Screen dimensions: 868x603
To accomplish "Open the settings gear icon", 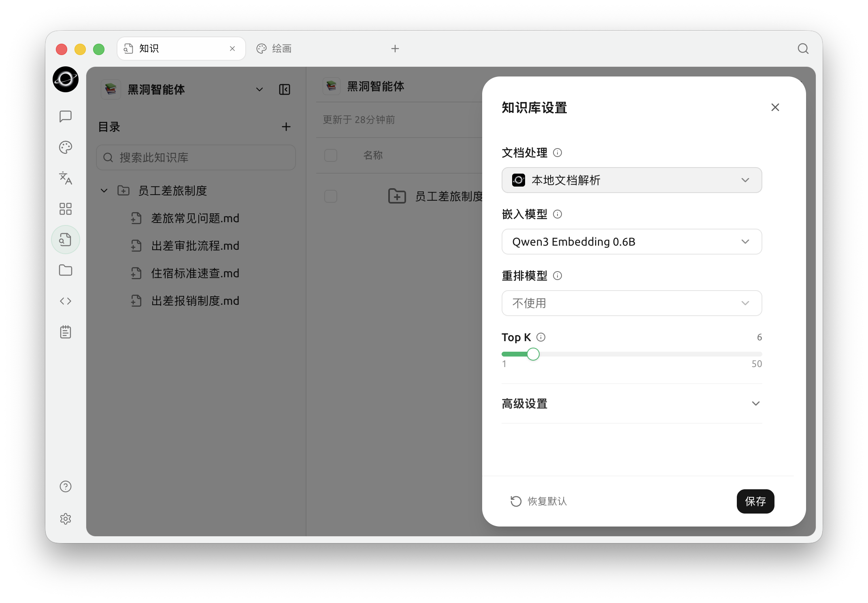I will pos(66,519).
